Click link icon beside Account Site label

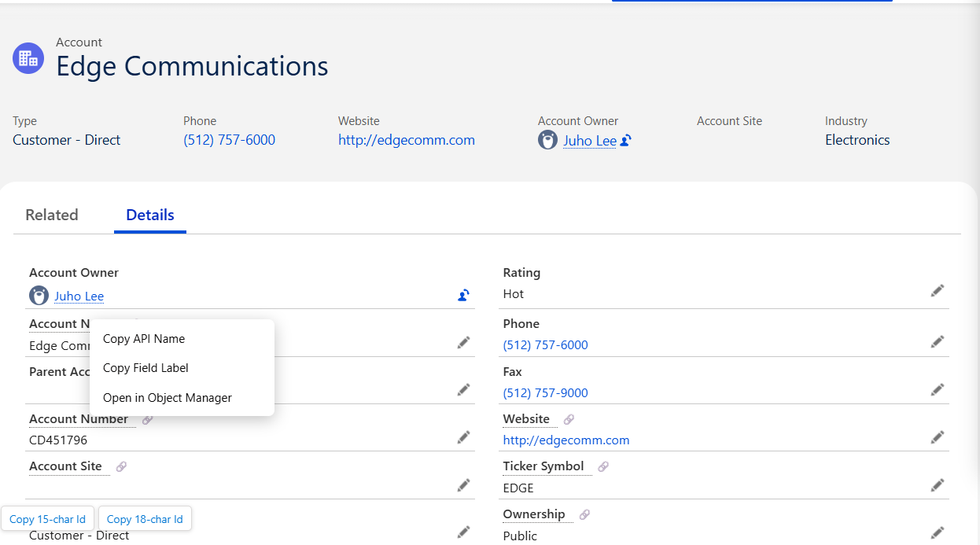(x=121, y=466)
